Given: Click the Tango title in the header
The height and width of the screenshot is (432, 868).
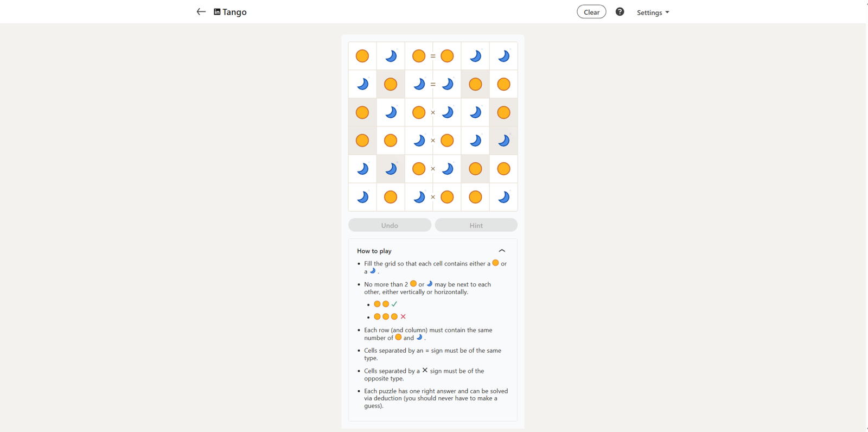Looking at the screenshot, I should [x=234, y=12].
